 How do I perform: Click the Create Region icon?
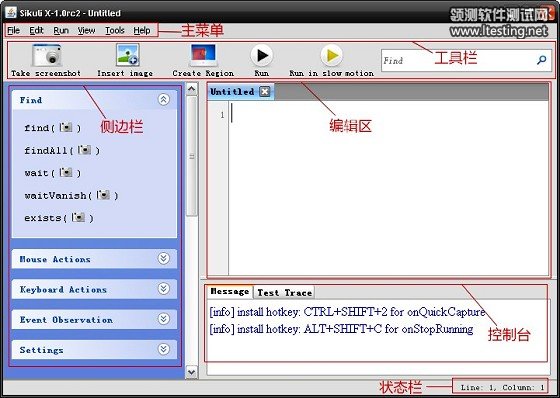(x=203, y=55)
